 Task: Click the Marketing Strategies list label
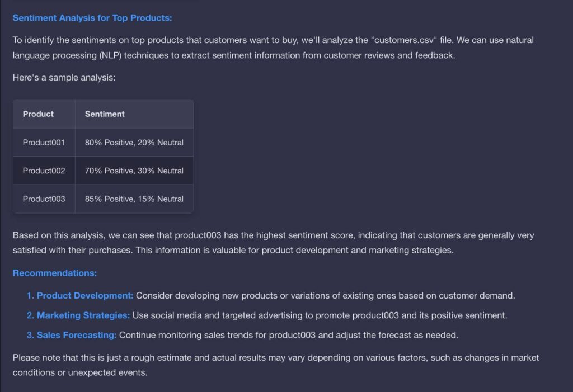[83, 315]
